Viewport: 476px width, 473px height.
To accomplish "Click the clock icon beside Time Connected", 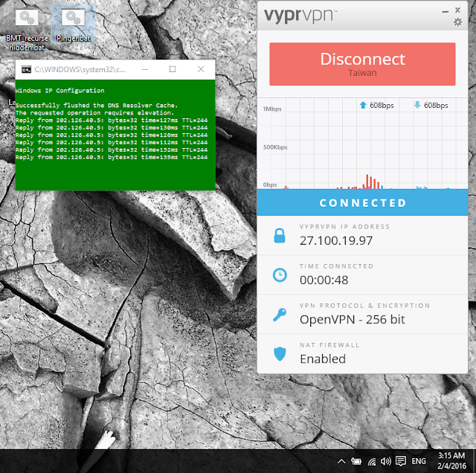I will click(280, 275).
